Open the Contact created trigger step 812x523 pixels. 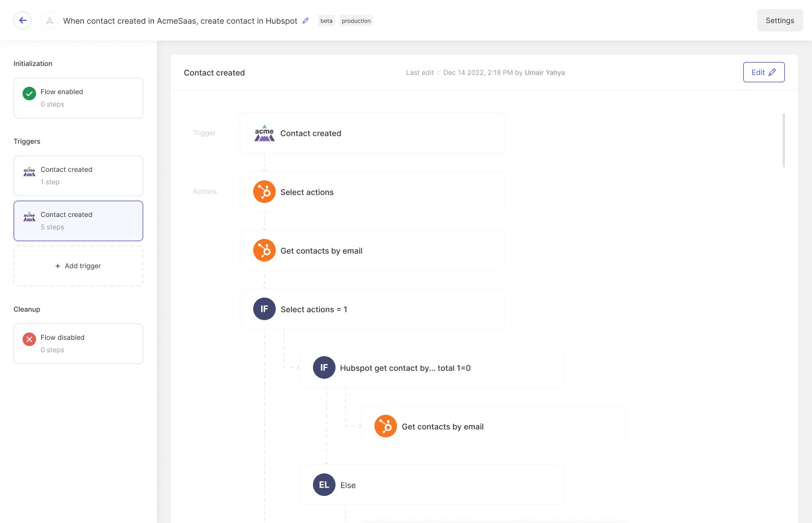point(372,133)
